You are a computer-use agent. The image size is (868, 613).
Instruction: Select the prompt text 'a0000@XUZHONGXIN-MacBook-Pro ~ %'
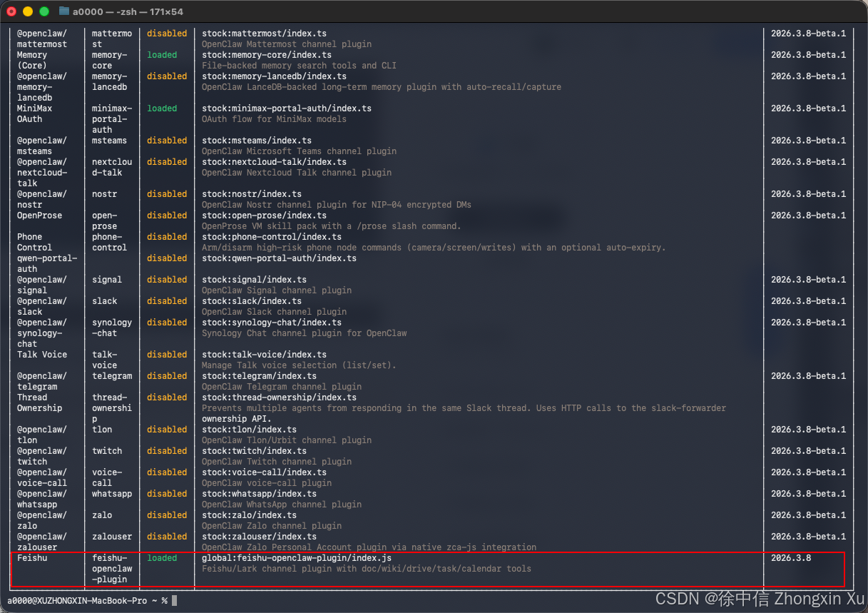pyautogui.click(x=87, y=601)
